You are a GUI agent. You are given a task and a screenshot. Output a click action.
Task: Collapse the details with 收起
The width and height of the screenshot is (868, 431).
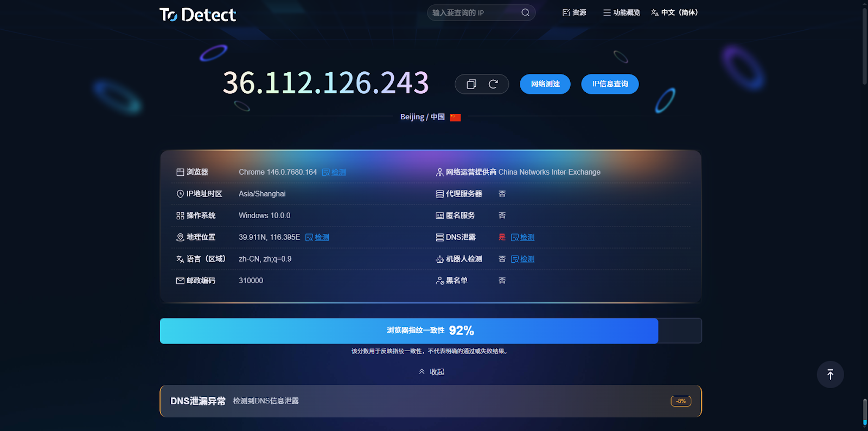[x=431, y=372]
